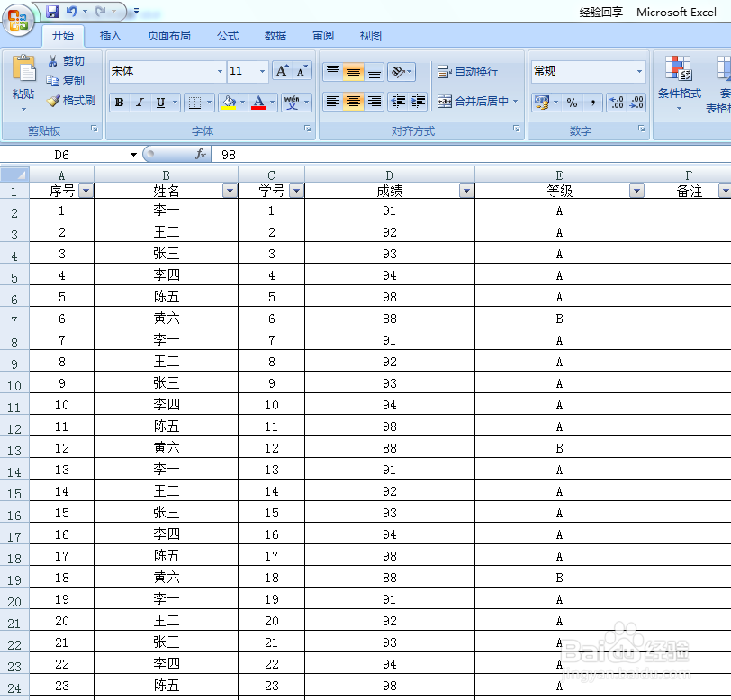Apply the red font color
The height and width of the screenshot is (700, 731).
click(258, 103)
